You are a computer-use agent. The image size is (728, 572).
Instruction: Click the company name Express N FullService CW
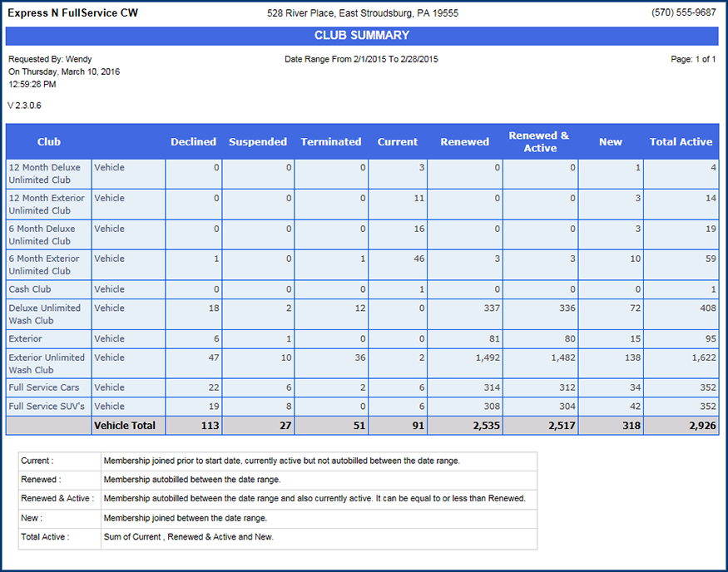point(73,13)
